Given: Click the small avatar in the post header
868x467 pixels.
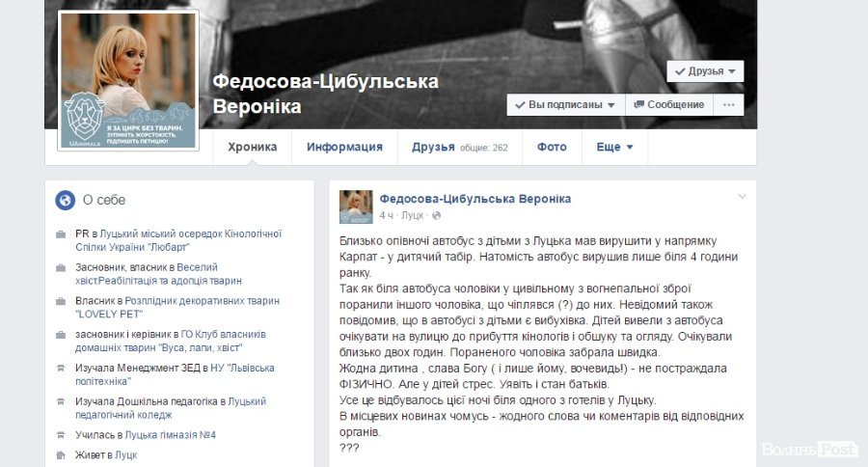Looking at the screenshot, I should 356,206.
